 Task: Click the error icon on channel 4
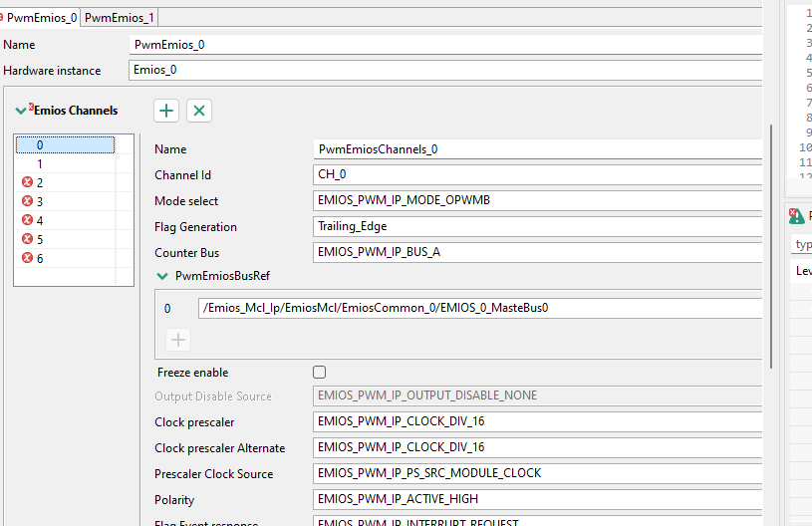coord(27,220)
